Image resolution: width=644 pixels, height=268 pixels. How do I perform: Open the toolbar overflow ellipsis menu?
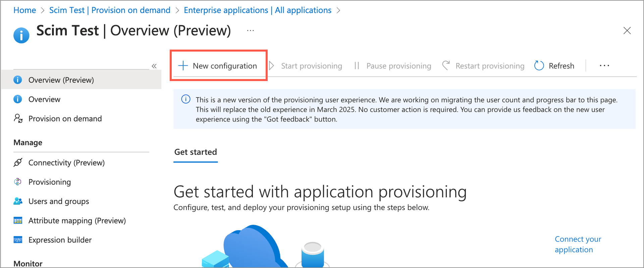coord(604,66)
